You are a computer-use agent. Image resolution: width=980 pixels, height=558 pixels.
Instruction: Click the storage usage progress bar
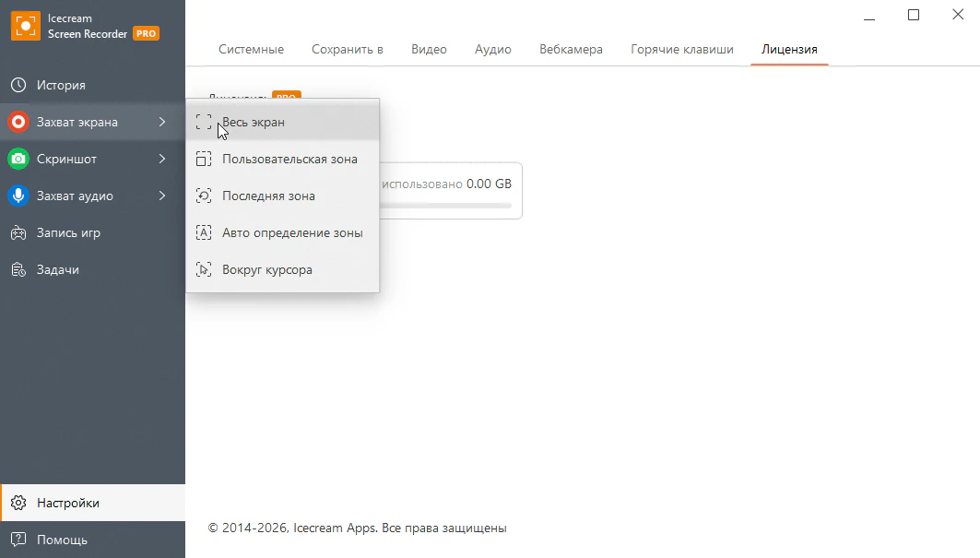[x=447, y=205]
